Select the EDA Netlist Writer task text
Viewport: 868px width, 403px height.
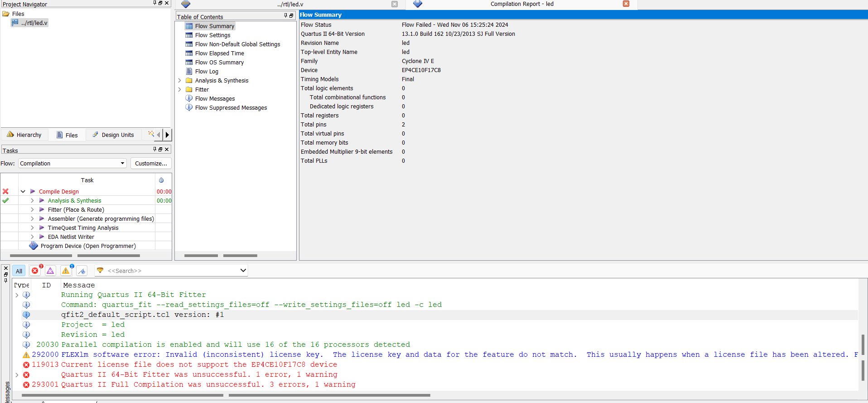(71, 237)
